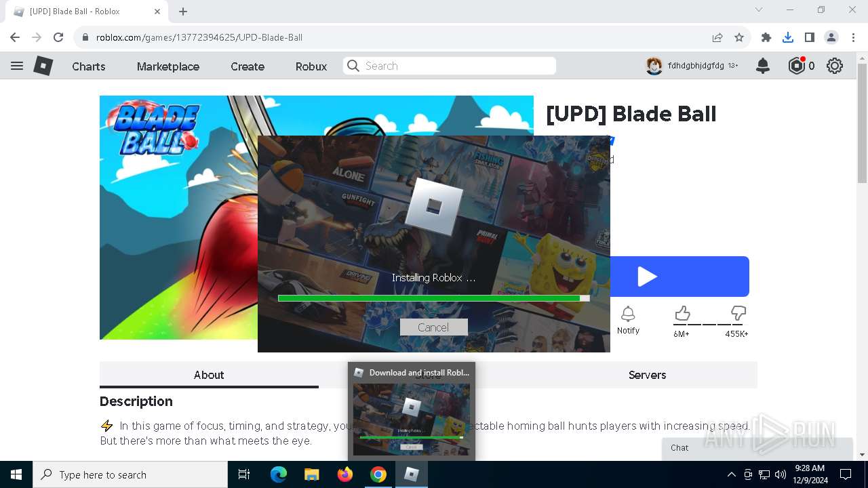Switch to the Servers tab
This screenshot has width=868, height=488.
pyautogui.click(x=647, y=375)
